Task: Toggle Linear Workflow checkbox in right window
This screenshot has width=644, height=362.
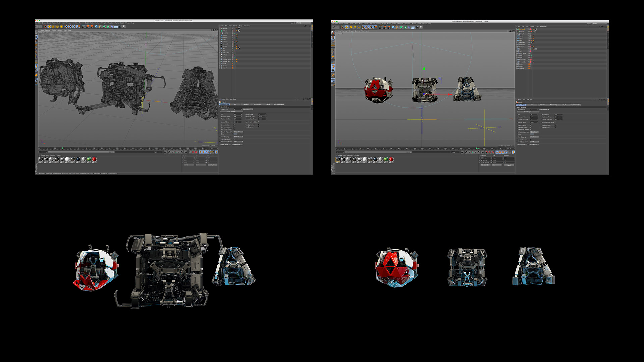Action: tap(531, 140)
